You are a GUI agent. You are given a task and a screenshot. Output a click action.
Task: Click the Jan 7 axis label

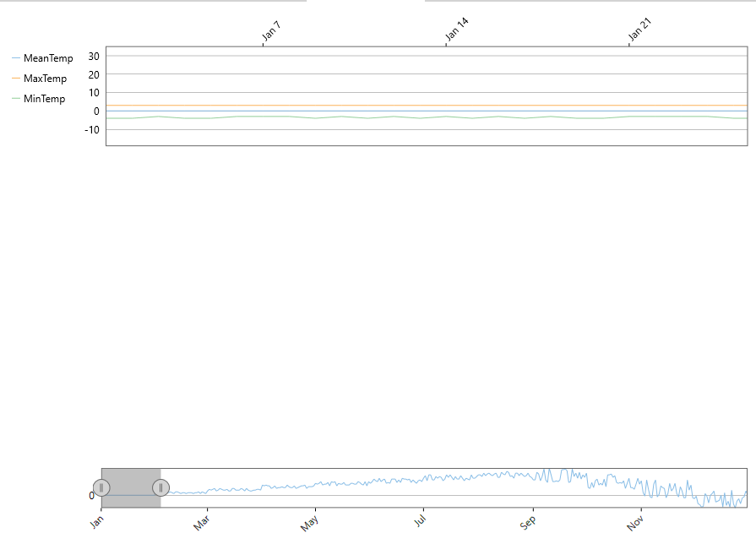click(271, 31)
